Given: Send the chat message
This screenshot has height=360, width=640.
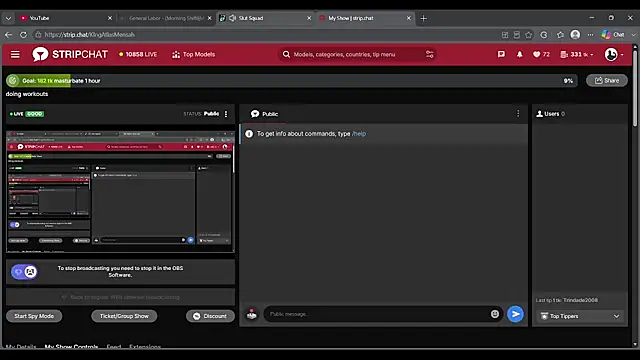Looking at the screenshot, I should pos(516,314).
